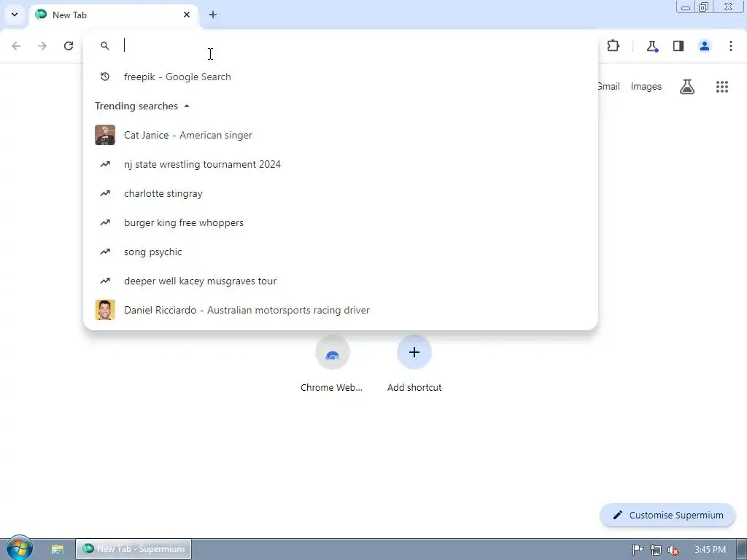The height and width of the screenshot is (560, 747).
Task: Open Action Center flag tray icon
Action: pos(638,550)
